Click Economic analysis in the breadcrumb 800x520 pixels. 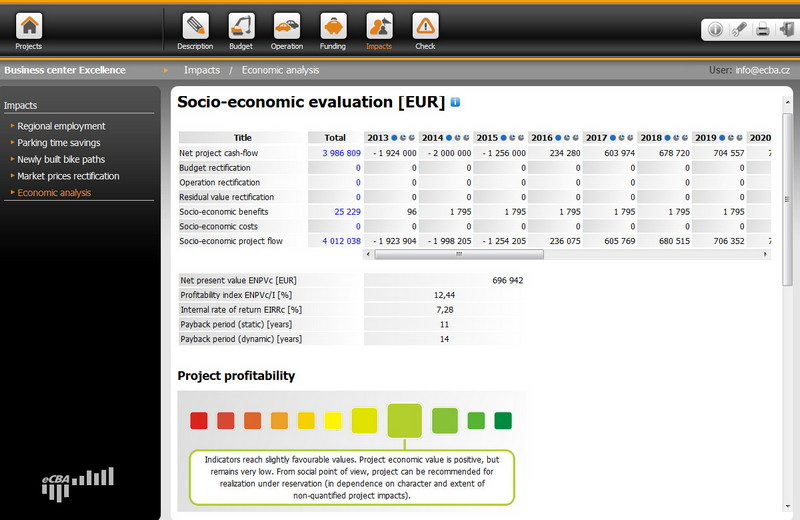pos(280,70)
